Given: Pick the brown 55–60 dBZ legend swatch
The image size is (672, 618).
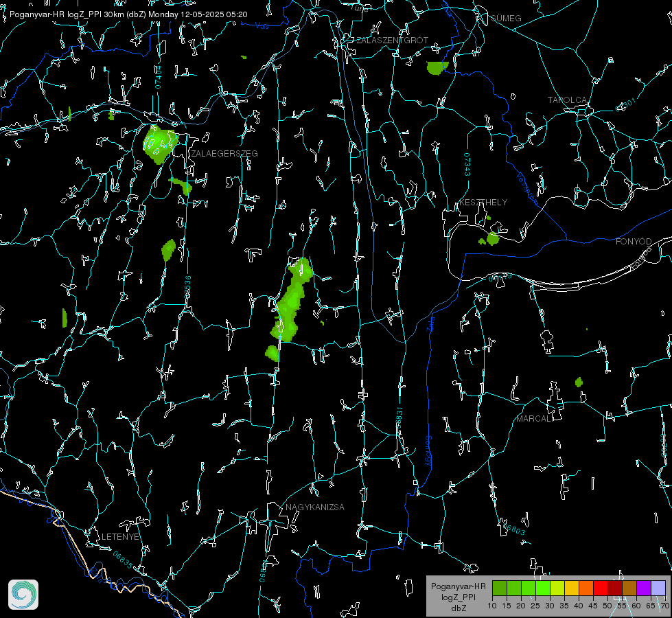Looking at the screenshot, I should (x=629, y=588).
